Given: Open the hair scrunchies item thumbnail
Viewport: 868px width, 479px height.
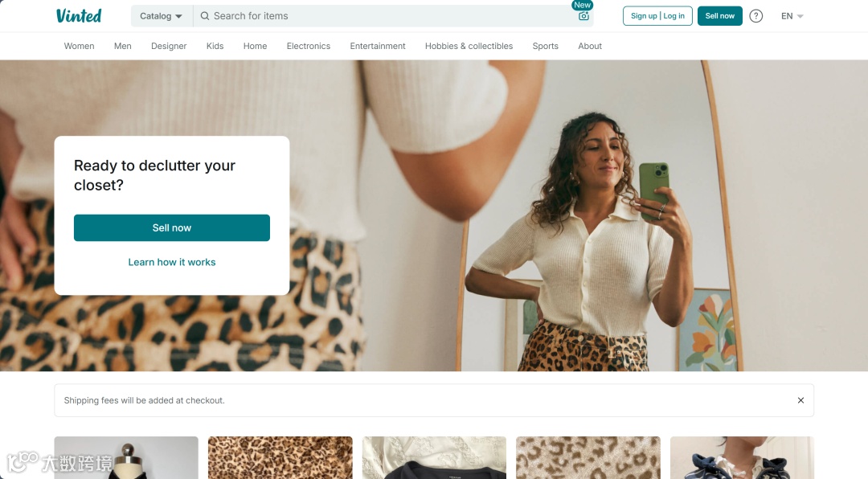Looking at the screenshot, I should pyautogui.click(x=742, y=457).
